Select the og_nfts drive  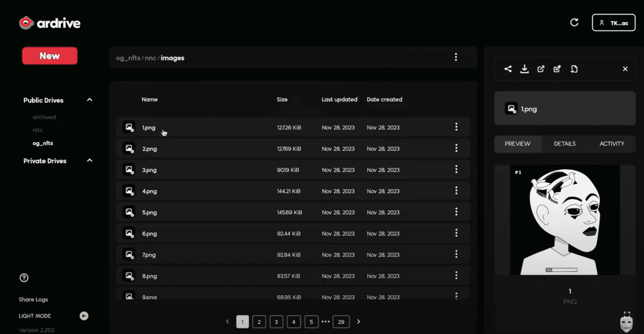pos(43,143)
